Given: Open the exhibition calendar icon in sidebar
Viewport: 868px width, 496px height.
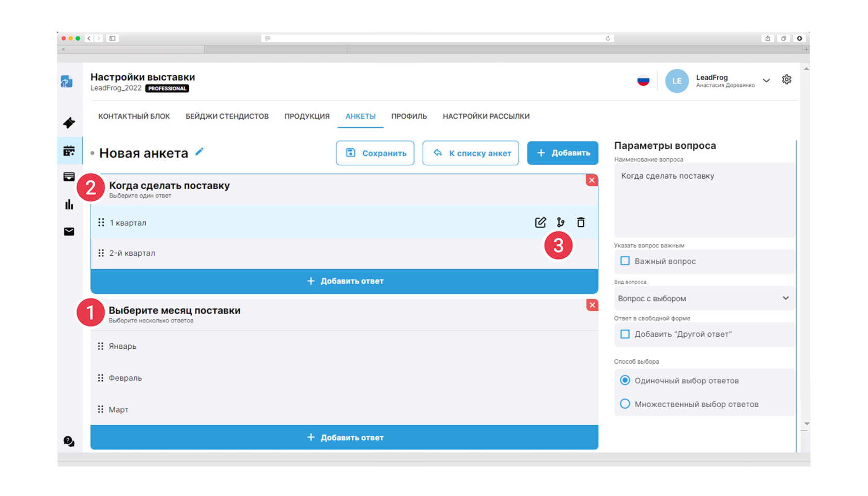Looking at the screenshot, I should (x=69, y=151).
